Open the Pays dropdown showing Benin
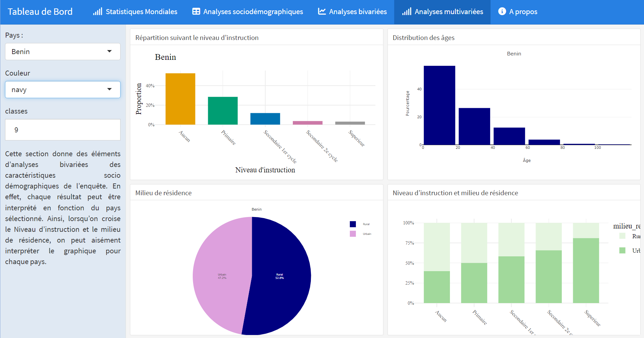Screen dimensions: 644x338 click(x=63, y=51)
